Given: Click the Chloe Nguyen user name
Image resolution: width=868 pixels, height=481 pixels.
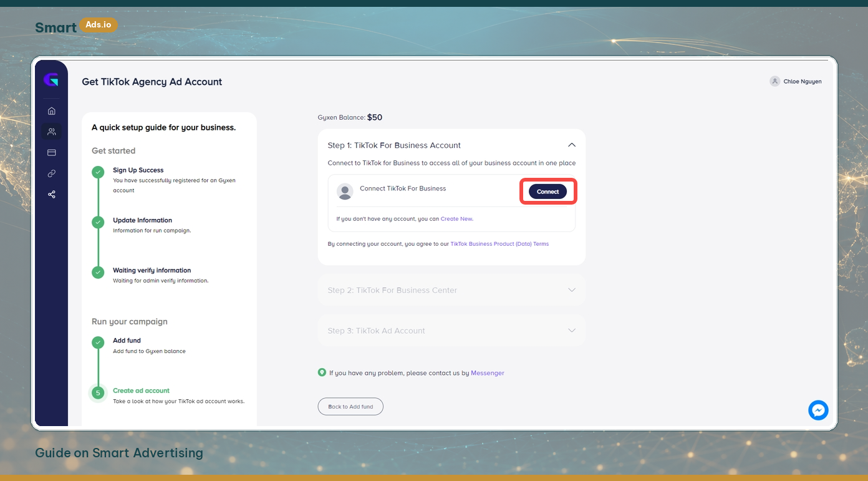Looking at the screenshot, I should 803,81.
